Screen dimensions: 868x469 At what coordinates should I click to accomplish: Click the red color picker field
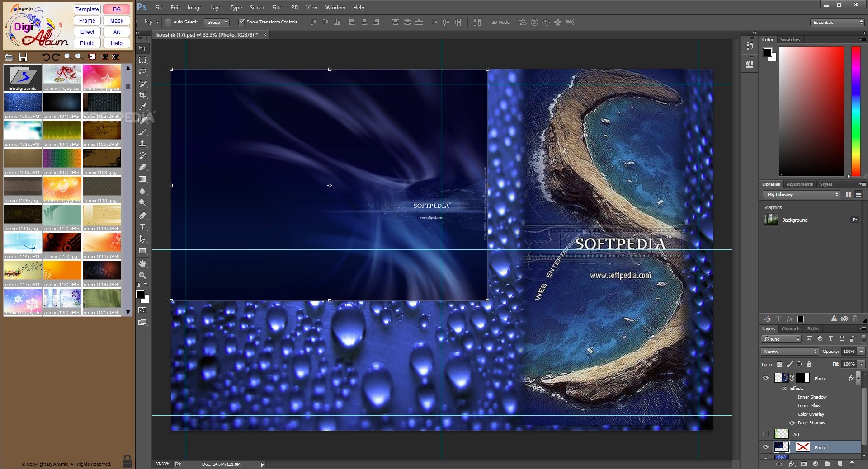point(811,111)
